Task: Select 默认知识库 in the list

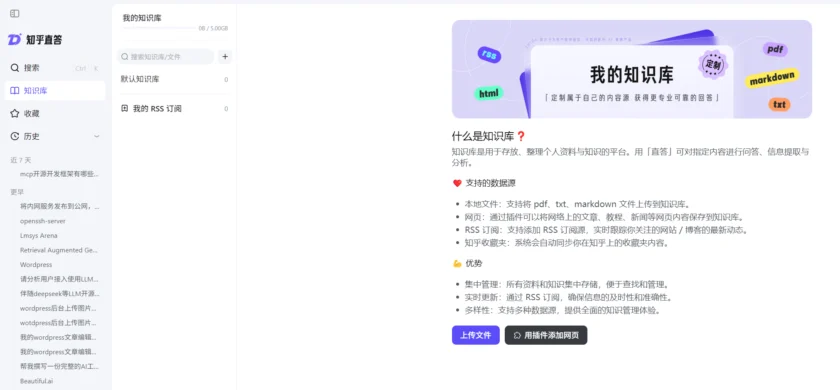Action: (174, 79)
